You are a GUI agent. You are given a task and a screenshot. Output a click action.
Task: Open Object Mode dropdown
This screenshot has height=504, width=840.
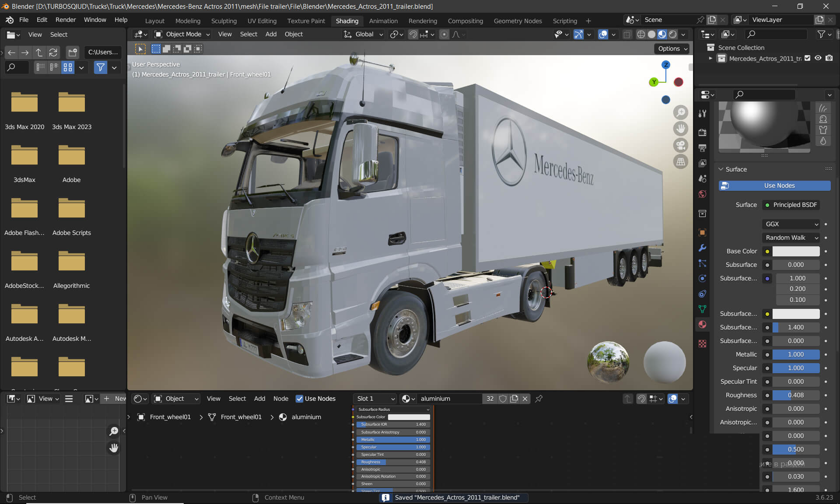pos(182,34)
